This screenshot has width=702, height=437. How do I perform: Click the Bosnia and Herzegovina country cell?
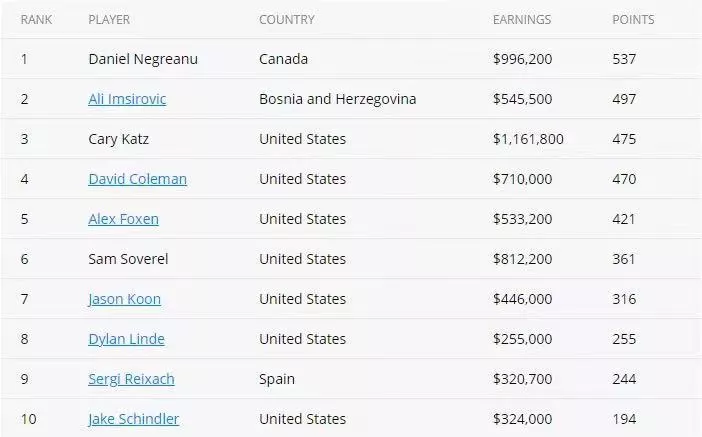click(338, 99)
